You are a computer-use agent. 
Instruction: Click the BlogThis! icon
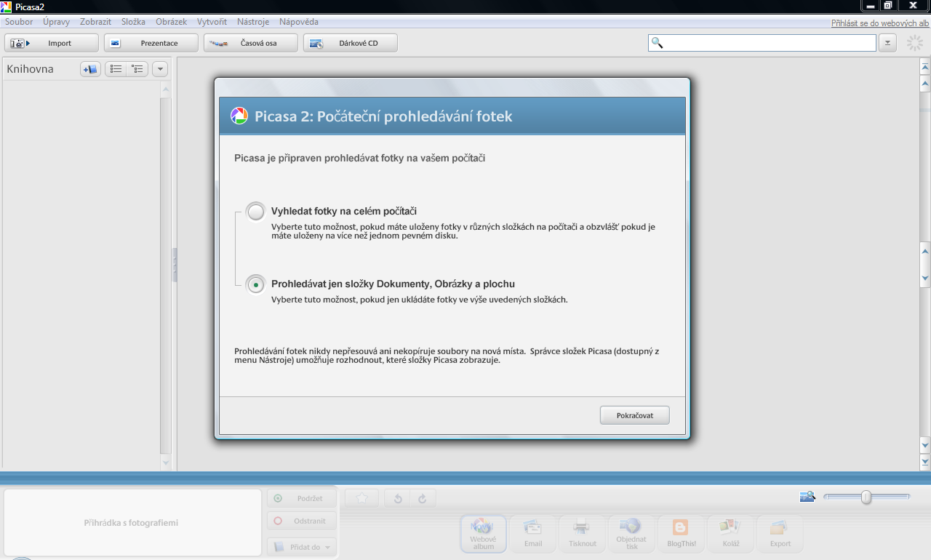point(681,534)
